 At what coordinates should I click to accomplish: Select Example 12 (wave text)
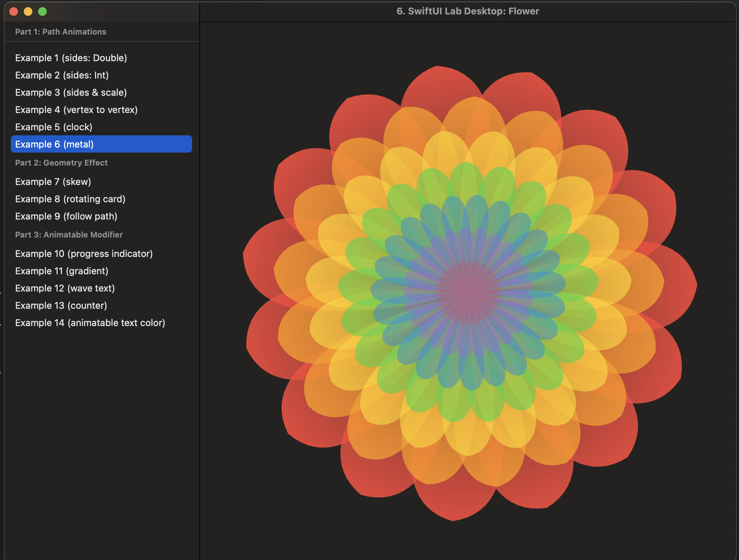pyautogui.click(x=65, y=288)
